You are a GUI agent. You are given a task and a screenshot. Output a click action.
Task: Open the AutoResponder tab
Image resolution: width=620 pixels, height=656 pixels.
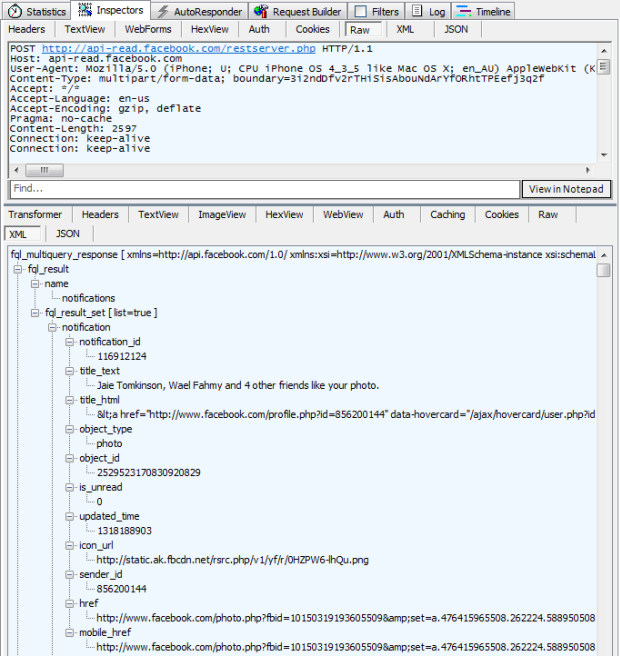(x=200, y=11)
